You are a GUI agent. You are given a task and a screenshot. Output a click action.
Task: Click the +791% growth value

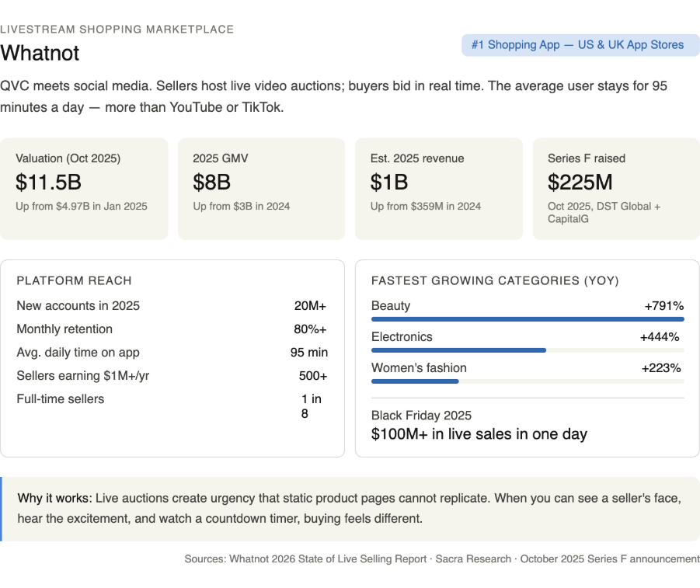point(663,306)
